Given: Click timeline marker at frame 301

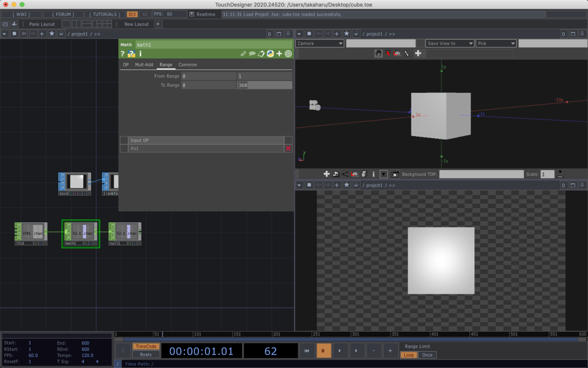Looking at the screenshot, I should coord(355,334).
